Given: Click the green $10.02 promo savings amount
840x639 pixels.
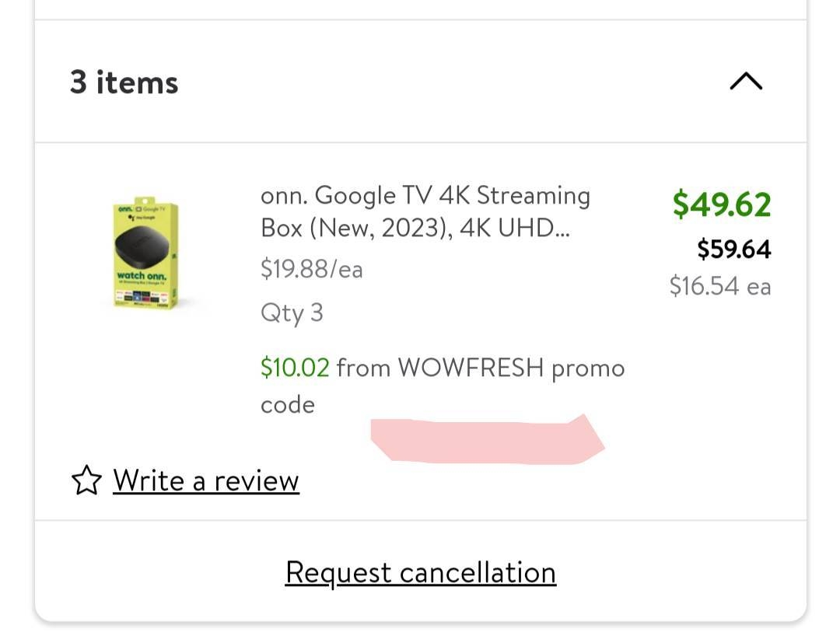Looking at the screenshot, I should tap(295, 367).
